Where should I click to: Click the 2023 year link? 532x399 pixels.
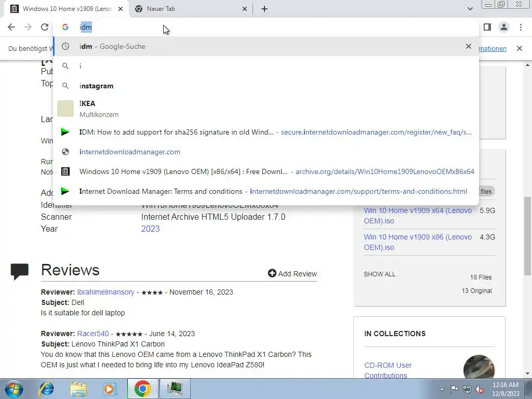pos(150,229)
